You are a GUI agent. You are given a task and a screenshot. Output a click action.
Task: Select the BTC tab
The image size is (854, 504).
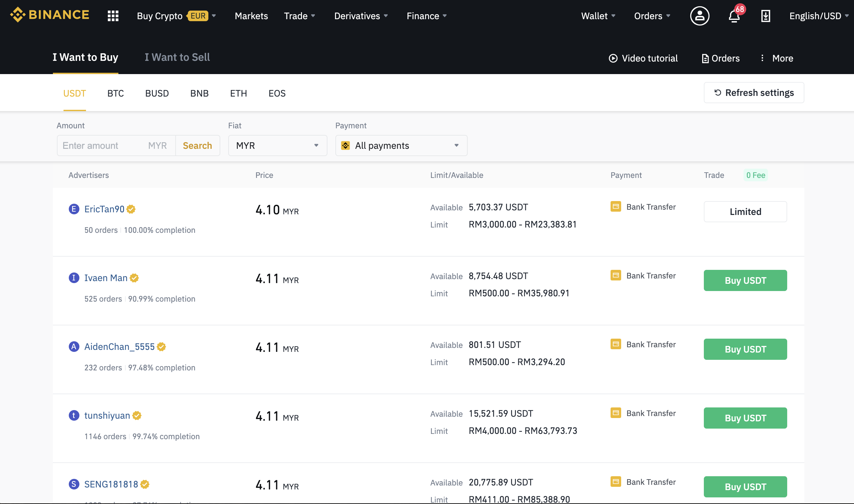point(115,93)
